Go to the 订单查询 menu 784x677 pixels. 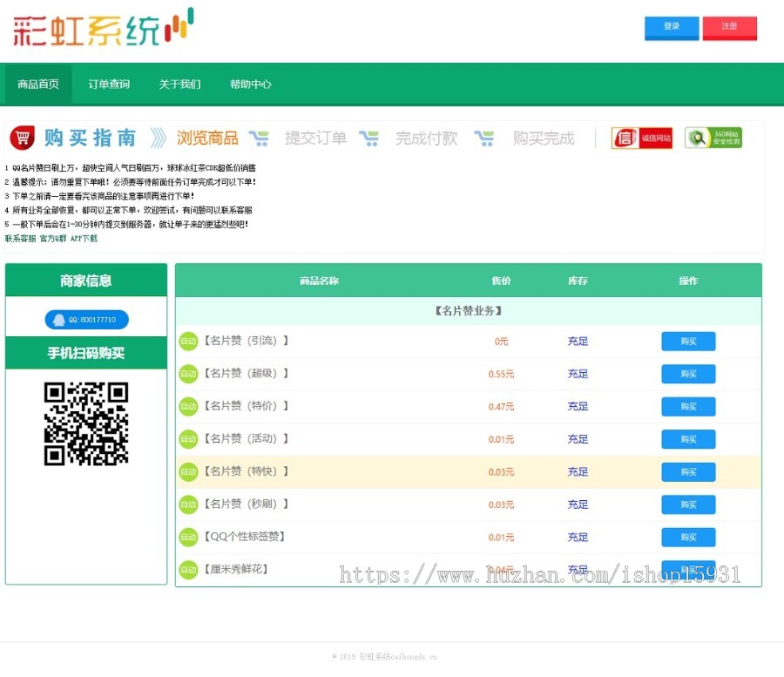tap(109, 85)
